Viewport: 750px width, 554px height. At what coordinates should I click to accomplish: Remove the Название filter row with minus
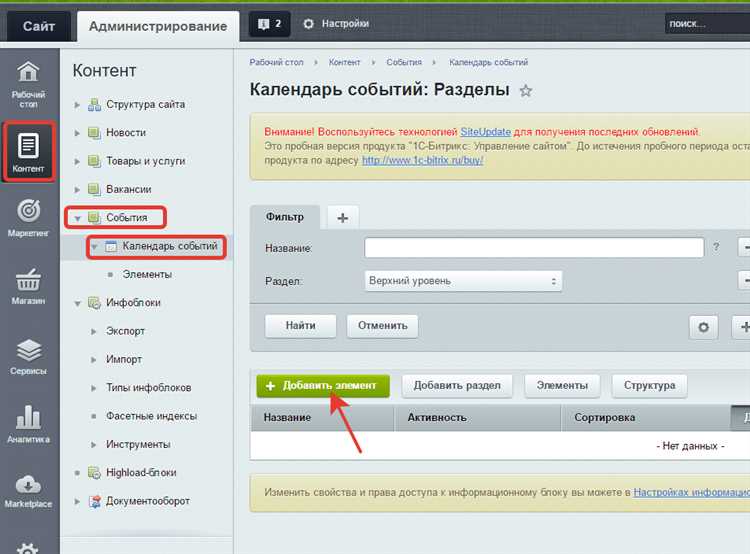pos(744,247)
